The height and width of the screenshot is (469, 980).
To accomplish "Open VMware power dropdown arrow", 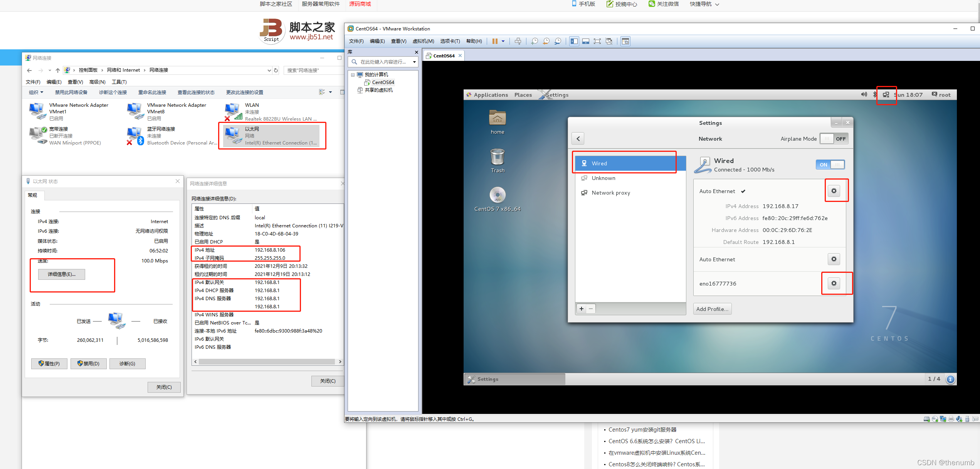I will tap(503, 41).
